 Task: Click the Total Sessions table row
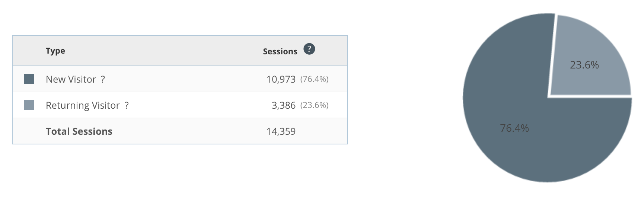[x=180, y=131]
